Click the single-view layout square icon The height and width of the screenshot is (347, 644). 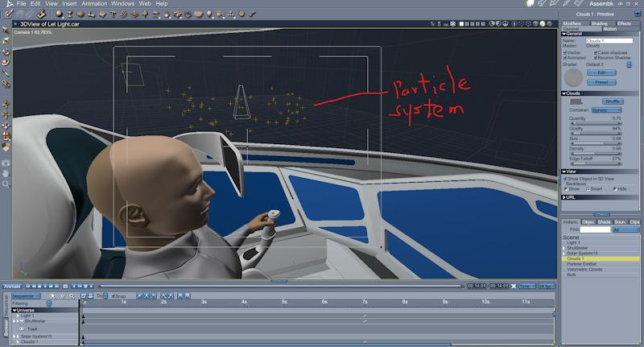[x=461, y=24]
